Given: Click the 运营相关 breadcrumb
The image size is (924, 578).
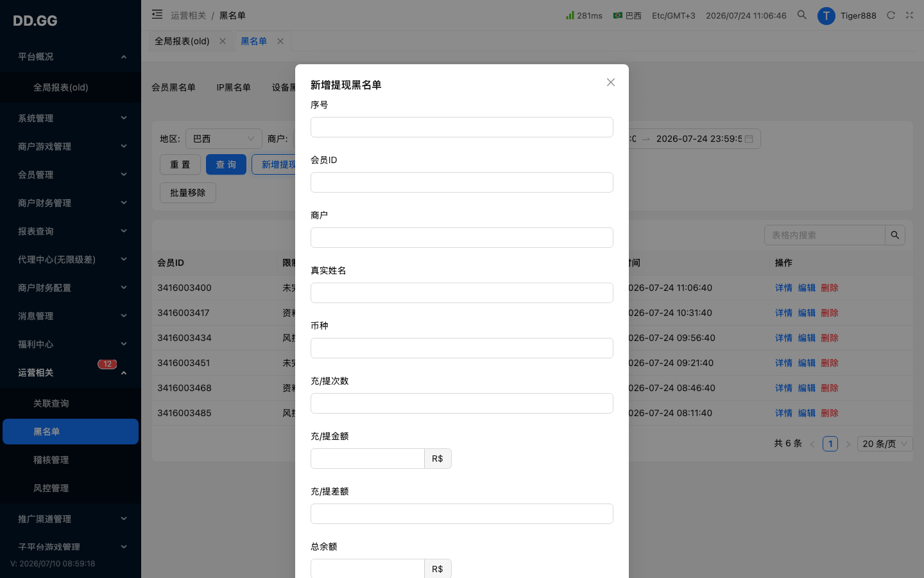Looking at the screenshot, I should (x=188, y=15).
